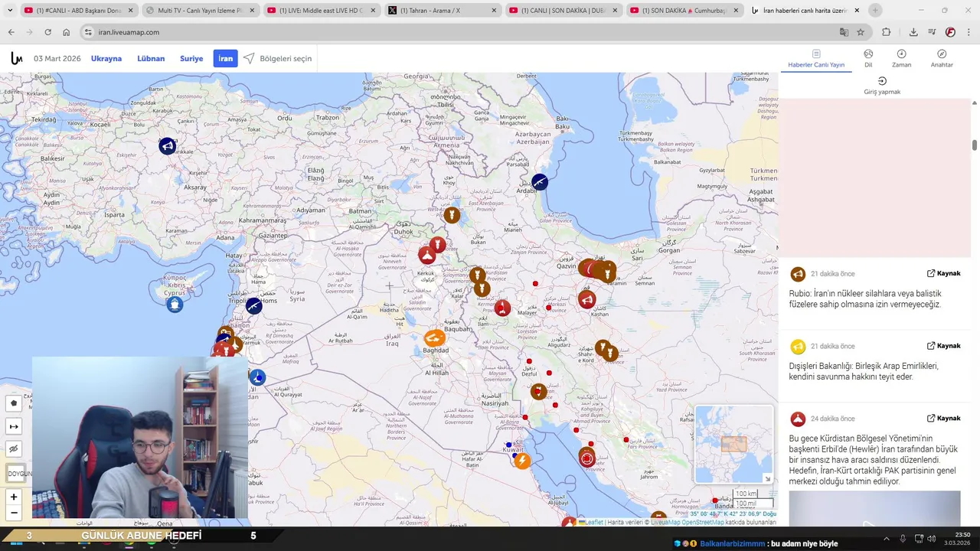The width and height of the screenshot is (980, 551).
Task: Click brown marker south of Khoy
Action: [452, 215]
